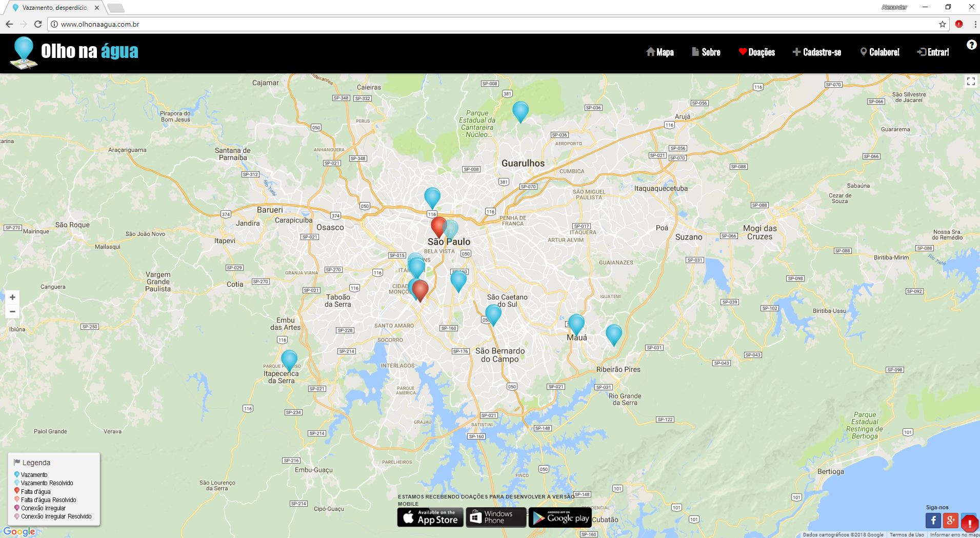Bookmark this page with the star icon
This screenshot has width=980, height=538.
click(x=942, y=24)
